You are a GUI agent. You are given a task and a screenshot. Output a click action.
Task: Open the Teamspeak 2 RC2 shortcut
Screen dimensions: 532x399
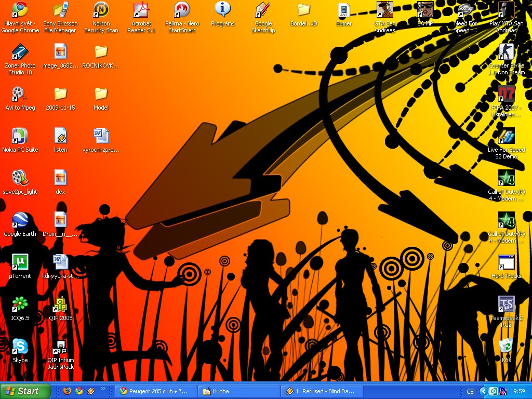click(x=506, y=304)
